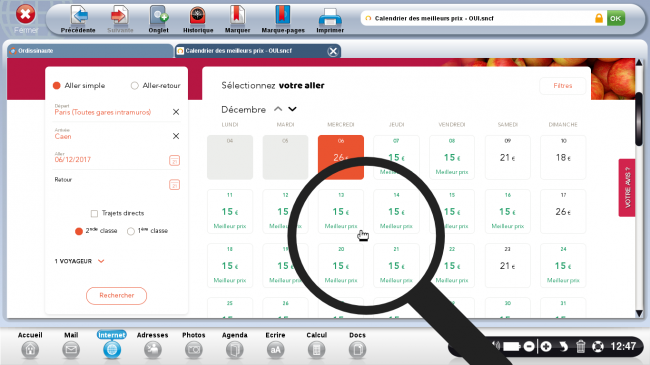
Task: Open a new Onglet tab
Action: pos(158,16)
